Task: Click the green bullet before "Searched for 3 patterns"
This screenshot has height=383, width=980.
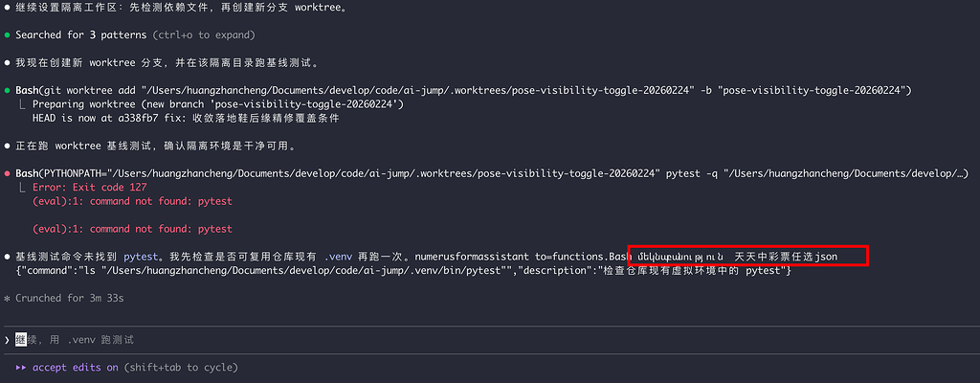Action: click(x=7, y=35)
